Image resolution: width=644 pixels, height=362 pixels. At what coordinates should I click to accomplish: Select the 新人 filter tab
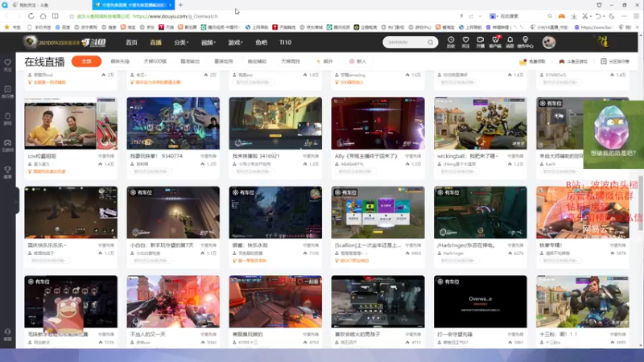357,61
